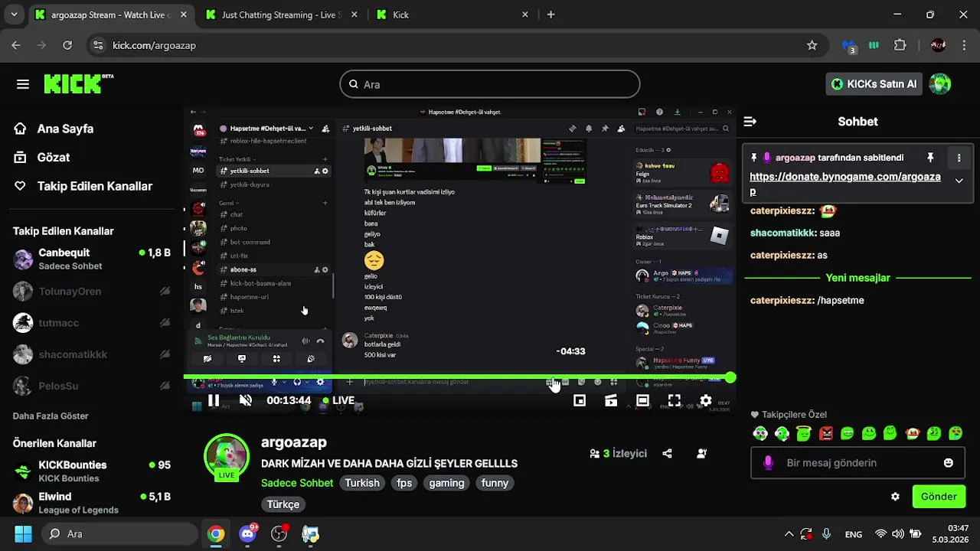Switch to the argoazap Stream browser tab
980x551 pixels.
111,15
